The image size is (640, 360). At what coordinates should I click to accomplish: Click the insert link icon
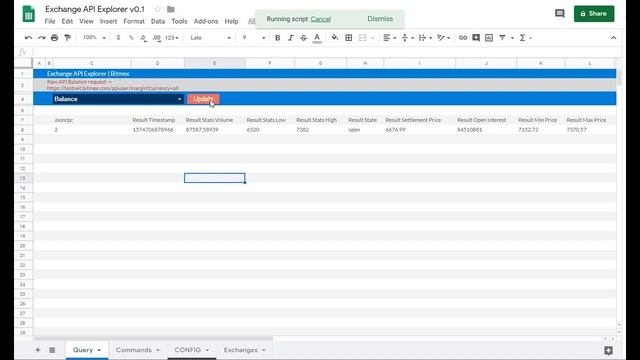pos(463,38)
